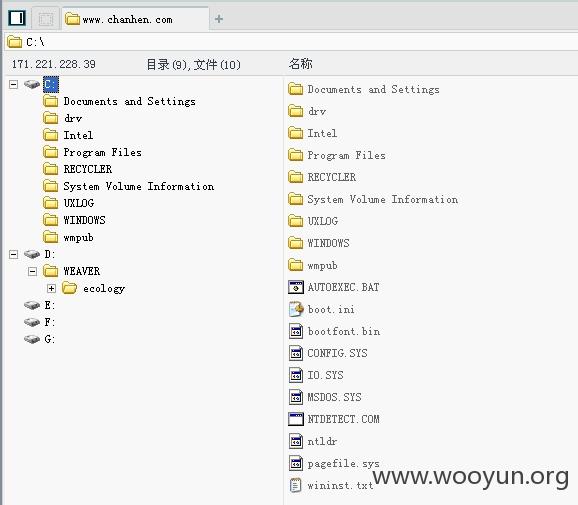
Task: Select Program Files in file list
Action: click(347, 155)
